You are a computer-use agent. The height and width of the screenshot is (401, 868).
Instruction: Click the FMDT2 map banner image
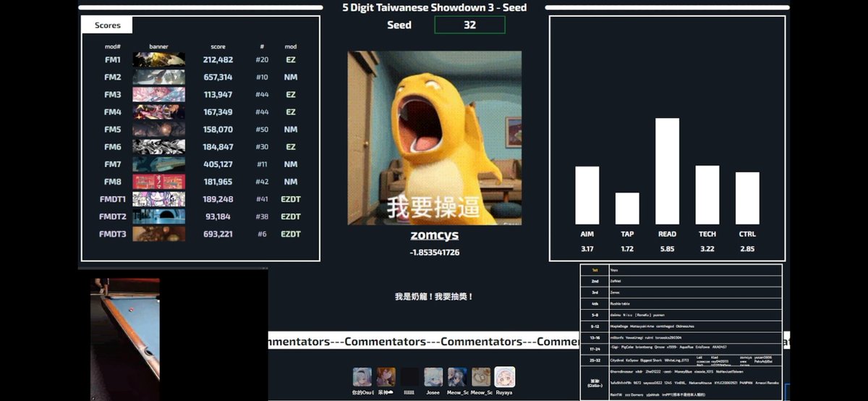click(158, 216)
